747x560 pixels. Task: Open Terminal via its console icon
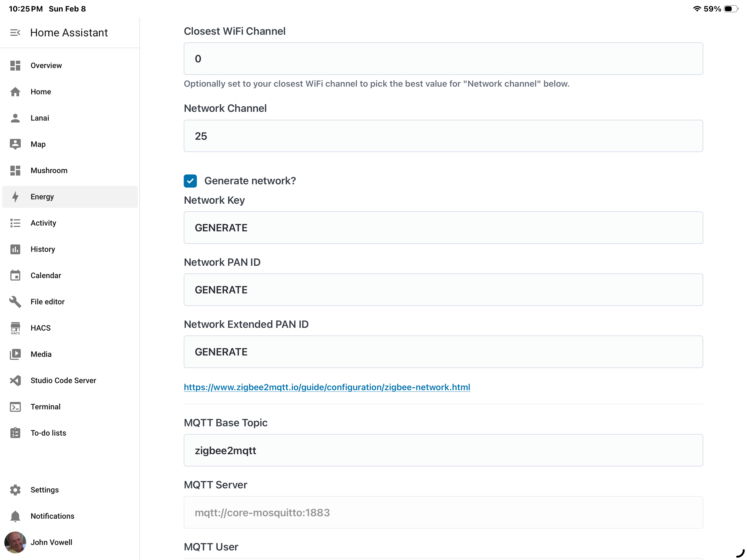[15, 407]
